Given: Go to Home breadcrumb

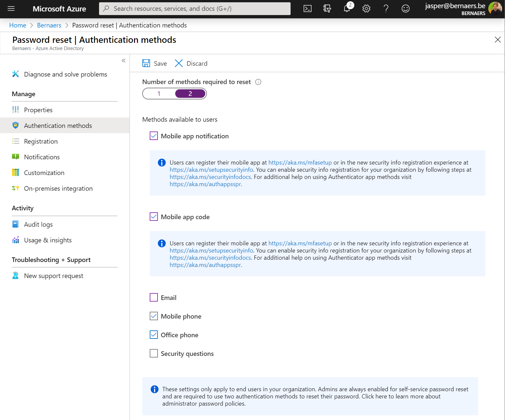Looking at the screenshot, I should click(x=18, y=25).
